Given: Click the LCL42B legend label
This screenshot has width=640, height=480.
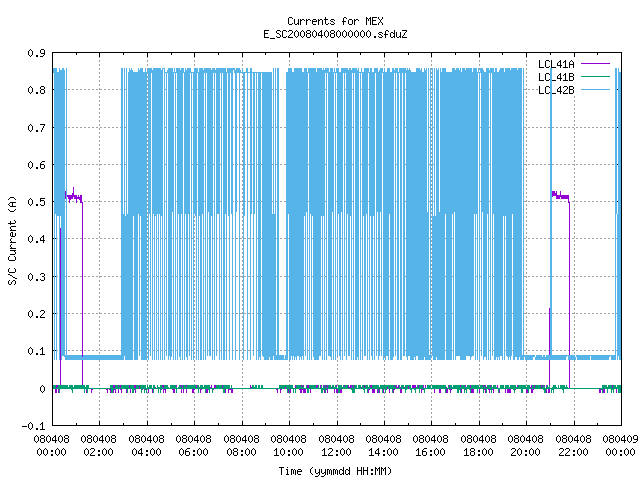Looking at the screenshot, I should click(556, 90).
